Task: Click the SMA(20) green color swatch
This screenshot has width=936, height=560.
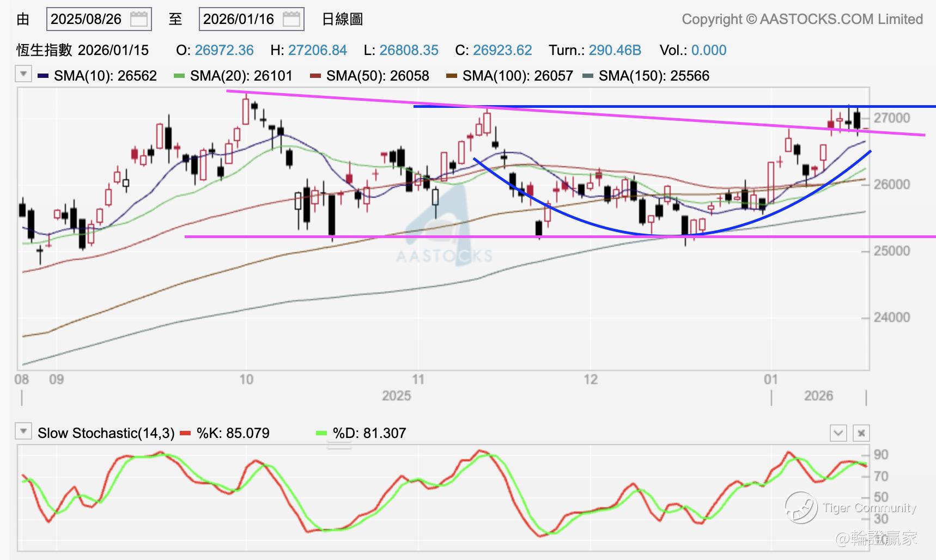Action: click(x=179, y=76)
